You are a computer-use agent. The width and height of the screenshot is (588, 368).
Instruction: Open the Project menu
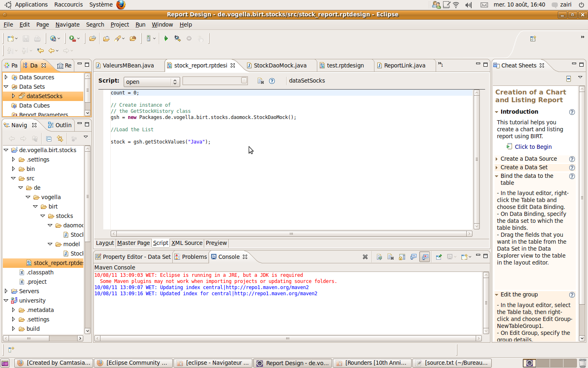120,25
